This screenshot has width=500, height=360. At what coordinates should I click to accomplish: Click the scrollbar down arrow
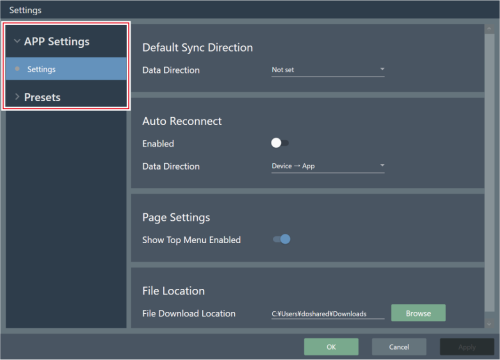coord(489,323)
